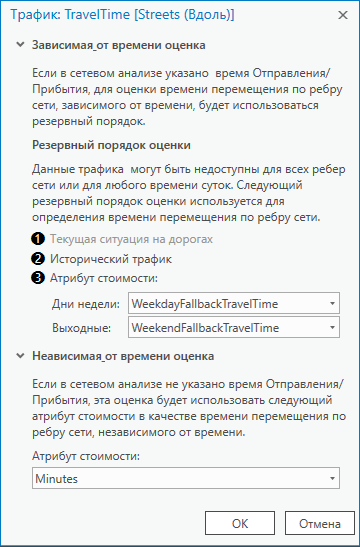This screenshot has height=547, width=360.
Task: Select the WeekdayFallbackTravelTime value field
Action: pos(234,304)
